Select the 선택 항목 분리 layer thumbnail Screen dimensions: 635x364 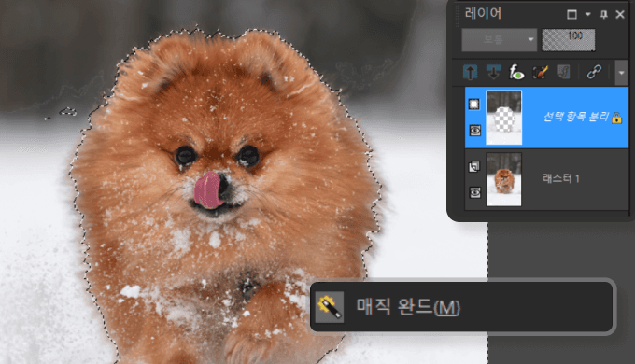[x=503, y=118]
